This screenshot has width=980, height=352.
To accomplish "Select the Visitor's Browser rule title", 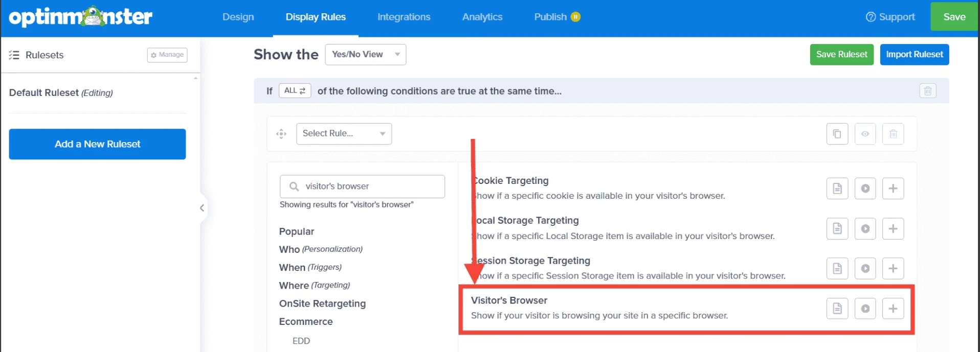I will click(509, 300).
